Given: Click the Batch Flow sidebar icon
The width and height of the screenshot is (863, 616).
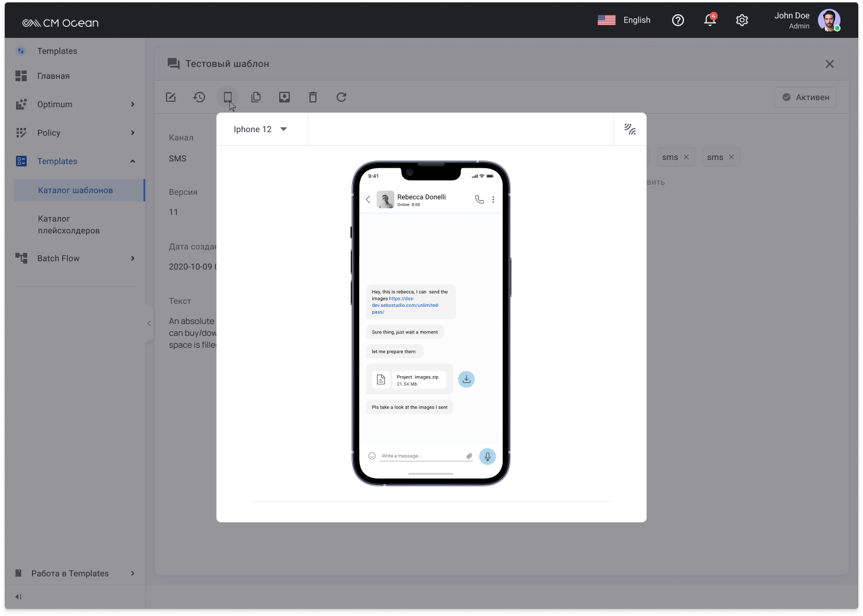Looking at the screenshot, I should [21, 258].
